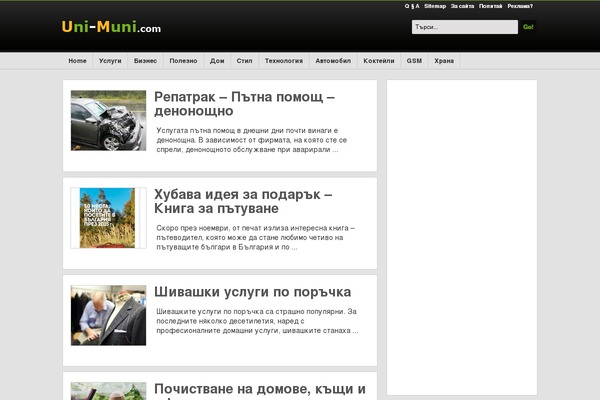Open the Реклама? link
Image resolution: width=600 pixels, height=400 pixels.
pyautogui.click(x=520, y=6)
